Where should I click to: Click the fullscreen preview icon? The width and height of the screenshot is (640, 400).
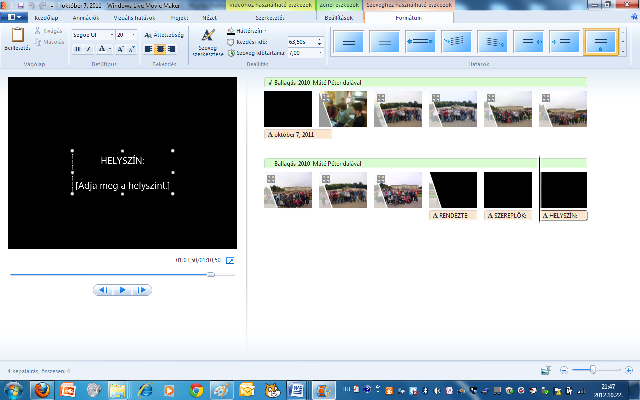(230, 260)
